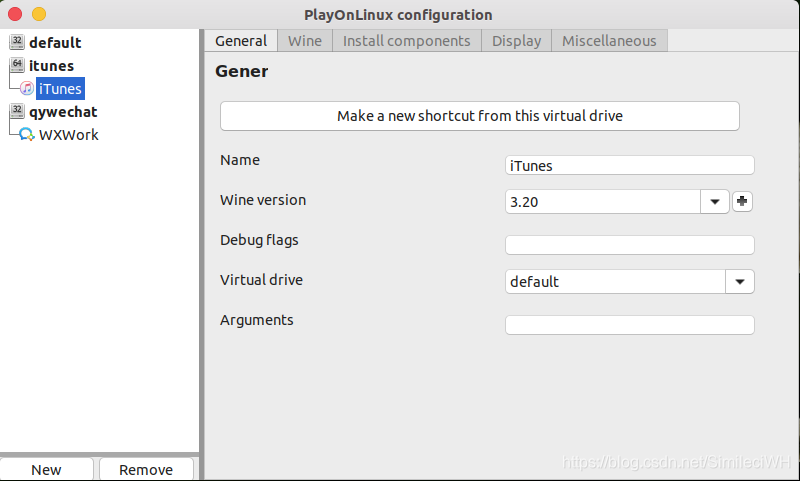
Task: Click the 32-bit drive icon beside default
Action: click(17, 42)
